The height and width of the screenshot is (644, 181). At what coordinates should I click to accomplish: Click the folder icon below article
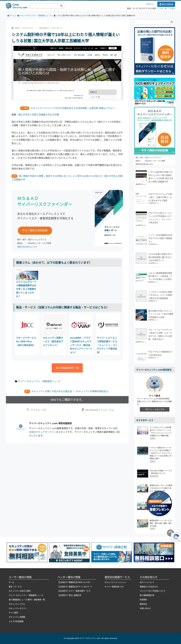tap(16, 381)
